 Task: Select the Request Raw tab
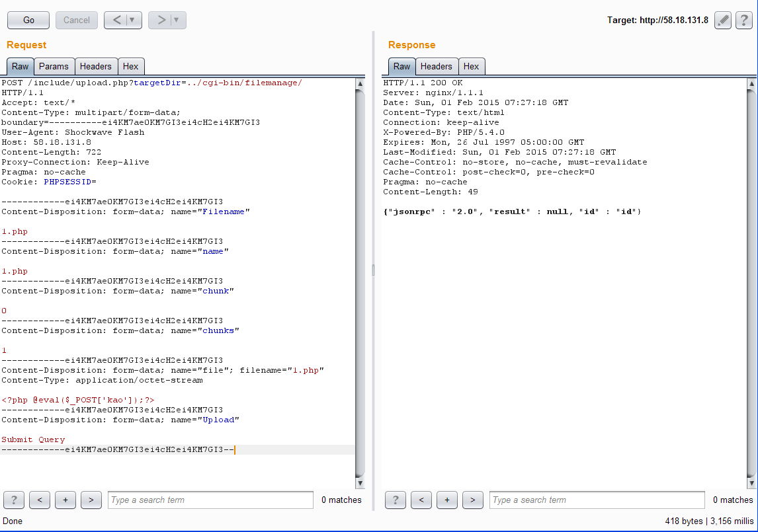pos(21,66)
